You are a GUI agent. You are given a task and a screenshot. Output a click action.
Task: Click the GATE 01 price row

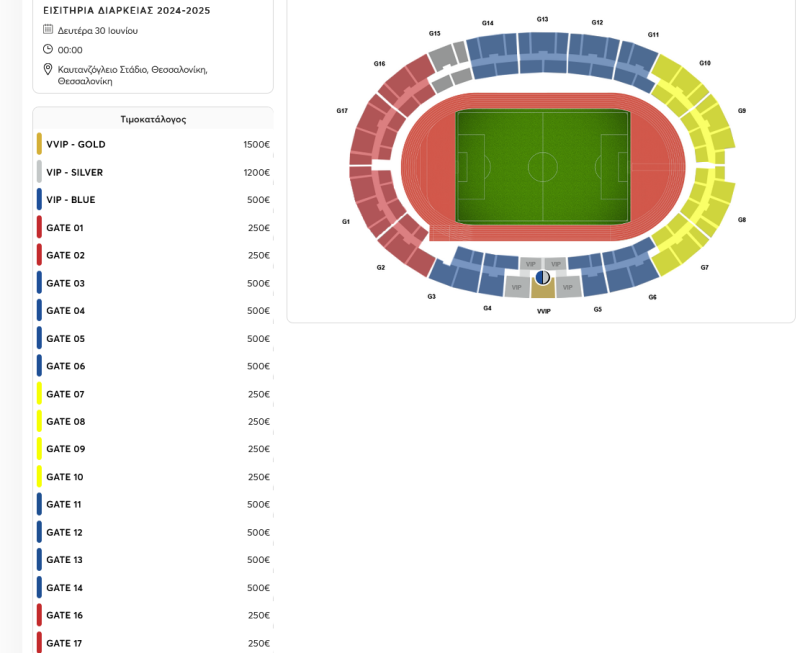click(x=153, y=228)
